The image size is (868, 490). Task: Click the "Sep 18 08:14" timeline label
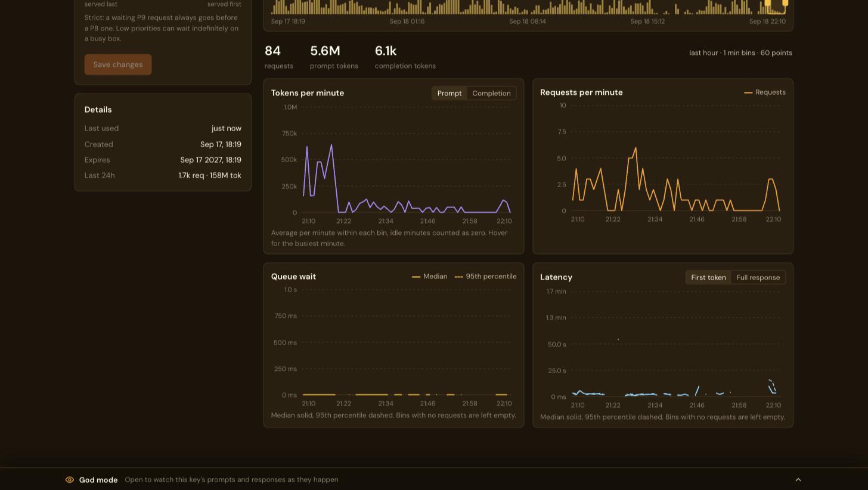tap(528, 21)
